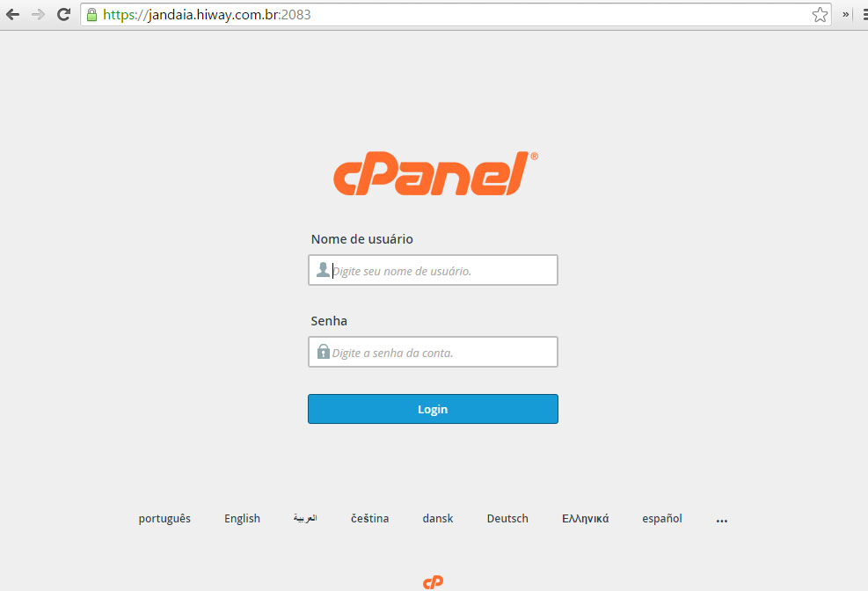This screenshot has height=591, width=868.
Task: Select español language link
Action: (x=662, y=519)
